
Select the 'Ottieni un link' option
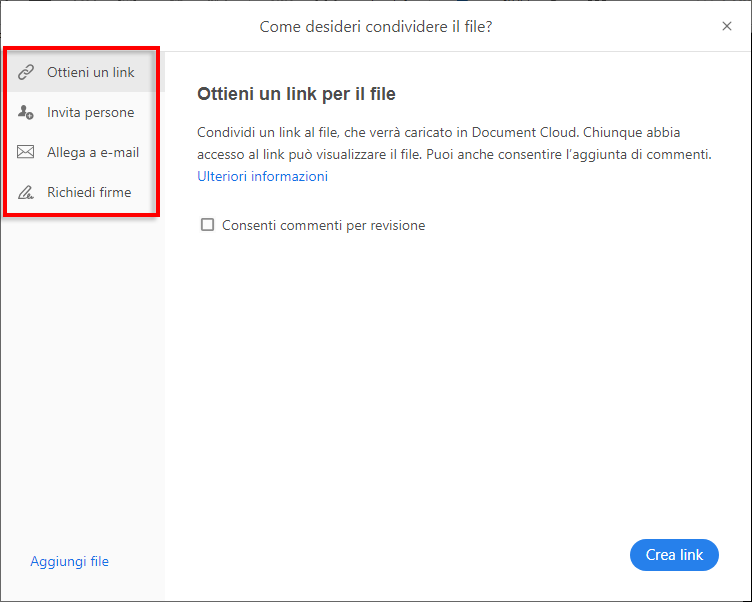pyautogui.click(x=90, y=73)
